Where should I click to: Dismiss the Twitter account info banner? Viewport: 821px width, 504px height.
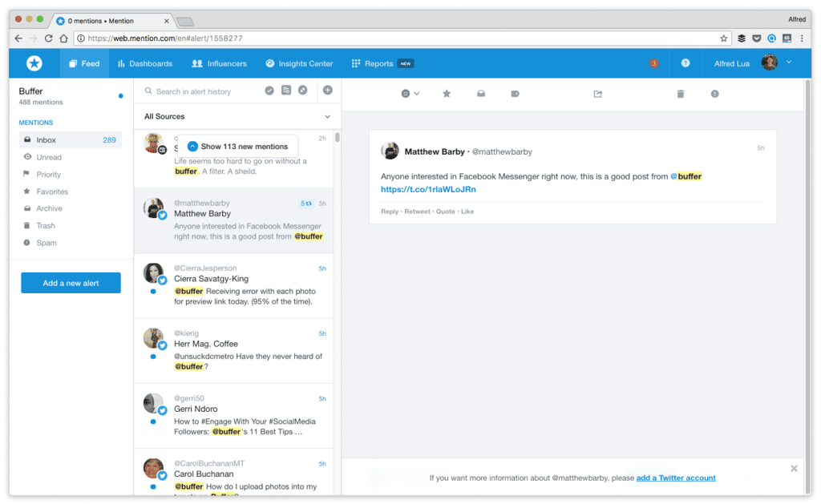coord(794,469)
